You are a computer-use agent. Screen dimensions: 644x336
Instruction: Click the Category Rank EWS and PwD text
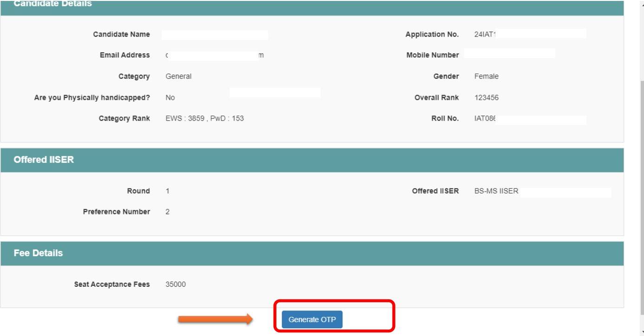click(204, 118)
